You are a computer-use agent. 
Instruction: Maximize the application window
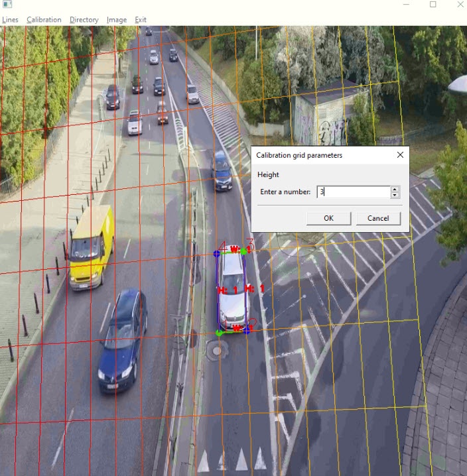[433, 5]
